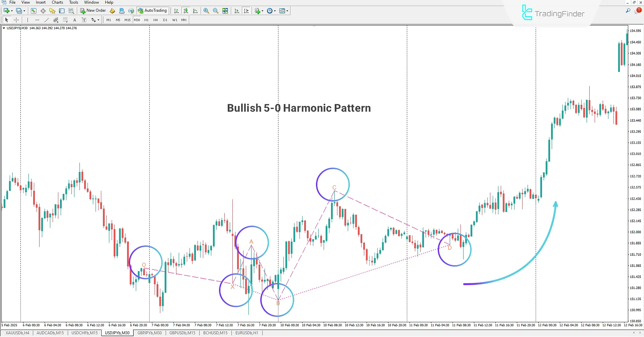Viewport: 644px width, 337px height.
Task: Open the Strategy Tester window
Action: coord(71,10)
